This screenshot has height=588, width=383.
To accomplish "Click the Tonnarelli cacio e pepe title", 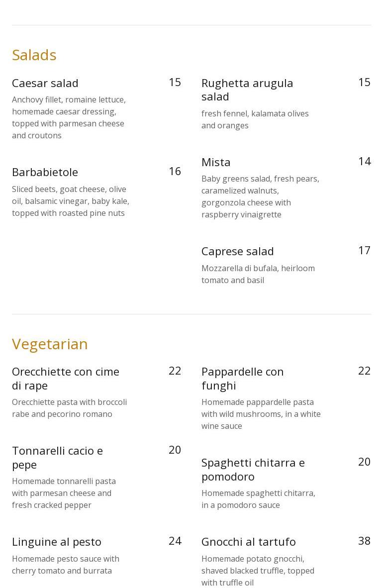I will pyautogui.click(x=57, y=457).
